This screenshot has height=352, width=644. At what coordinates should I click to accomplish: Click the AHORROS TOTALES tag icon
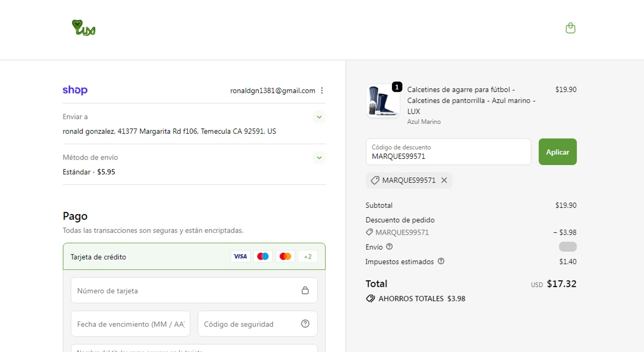click(371, 298)
